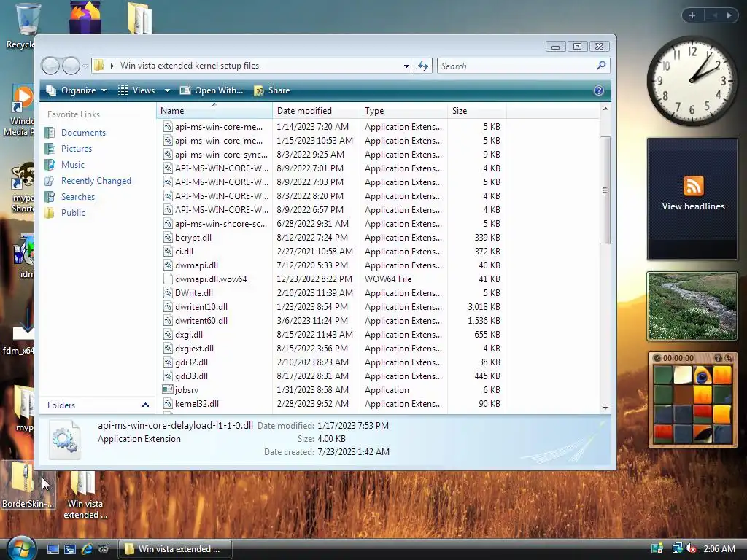Click the volume muted tray icon
Viewport: 747px width, 560px height.
(691, 548)
